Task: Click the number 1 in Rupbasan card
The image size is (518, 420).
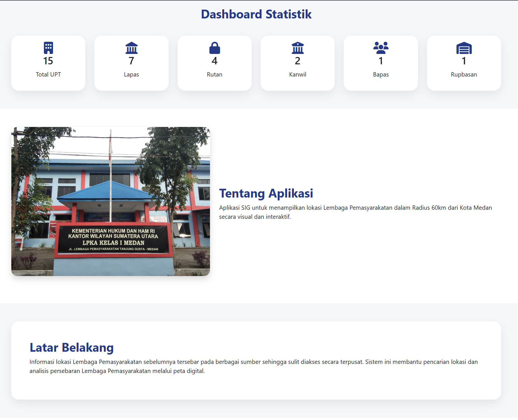Action: click(464, 61)
